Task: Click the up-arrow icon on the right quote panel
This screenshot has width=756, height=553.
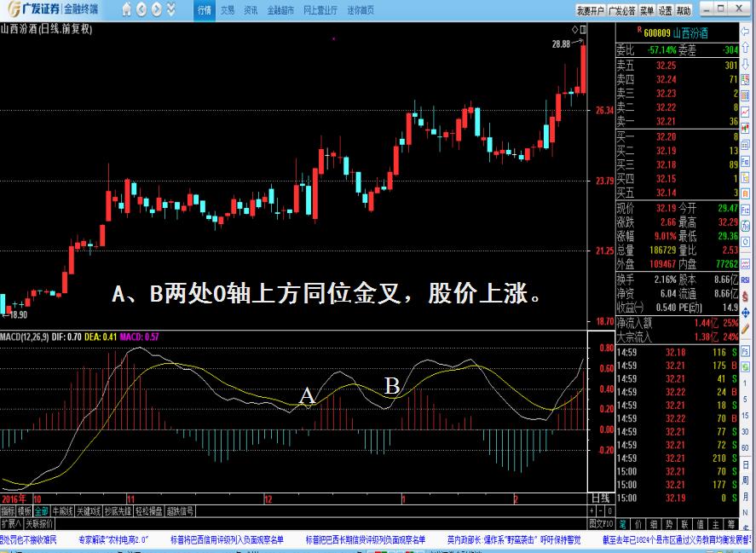Action: (746, 47)
